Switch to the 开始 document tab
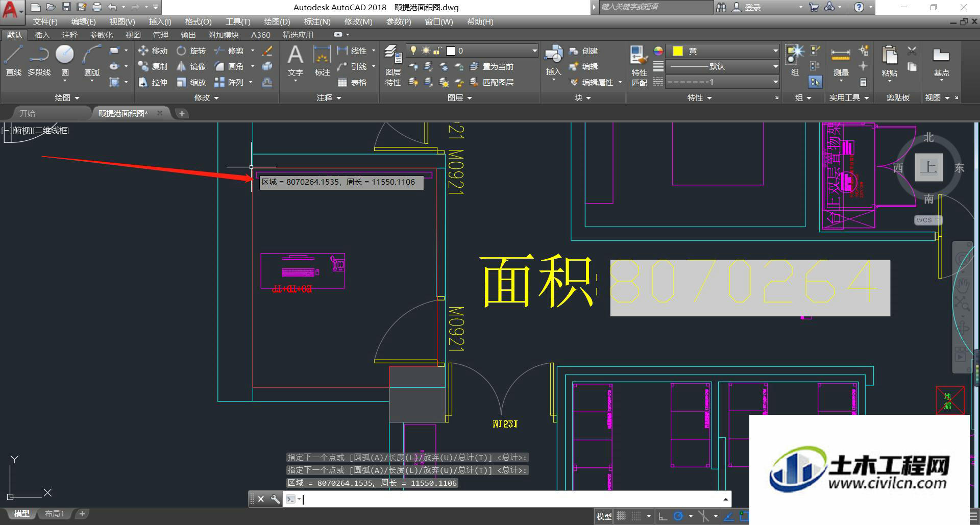 pyautogui.click(x=28, y=113)
